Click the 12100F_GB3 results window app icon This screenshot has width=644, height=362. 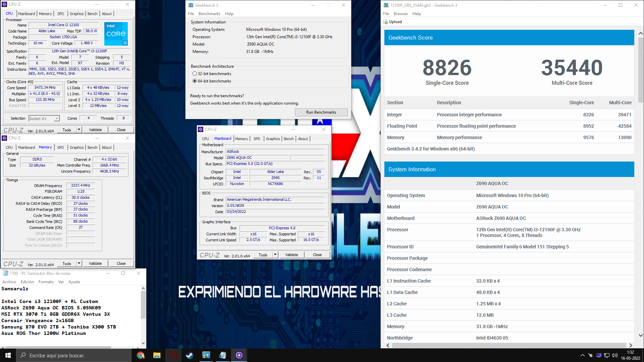(386, 5)
